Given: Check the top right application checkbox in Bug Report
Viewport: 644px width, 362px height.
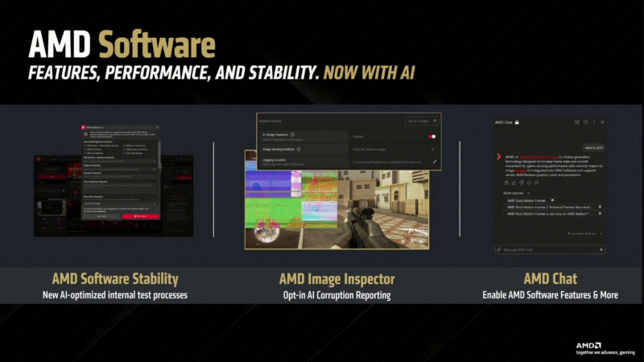Looking at the screenshot, I should pyautogui.click(x=125, y=146).
